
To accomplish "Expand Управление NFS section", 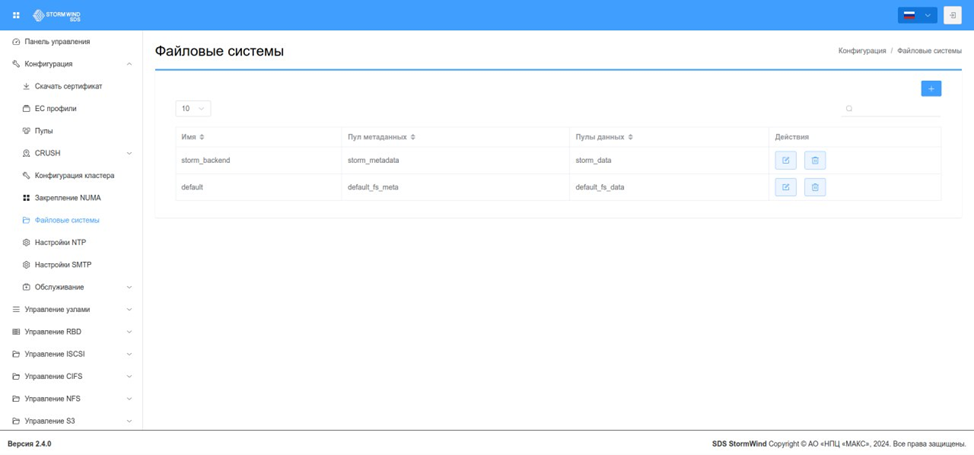I will coord(71,398).
